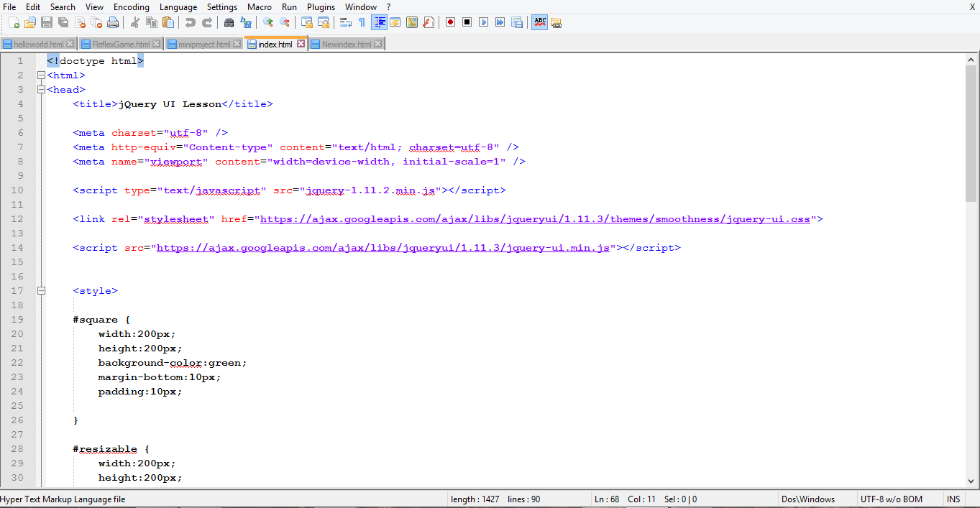Image resolution: width=980 pixels, height=508 pixels.
Task: Open the Run menu
Action: click(289, 6)
